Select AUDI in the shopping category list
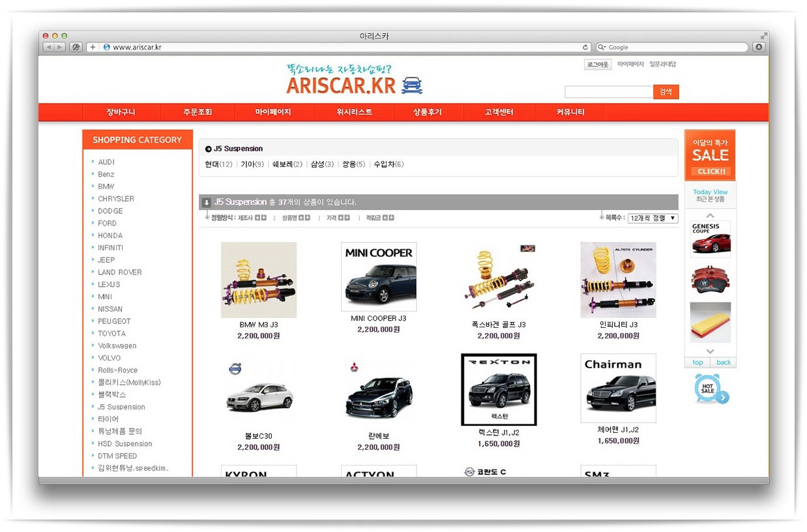 click(106, 162)
